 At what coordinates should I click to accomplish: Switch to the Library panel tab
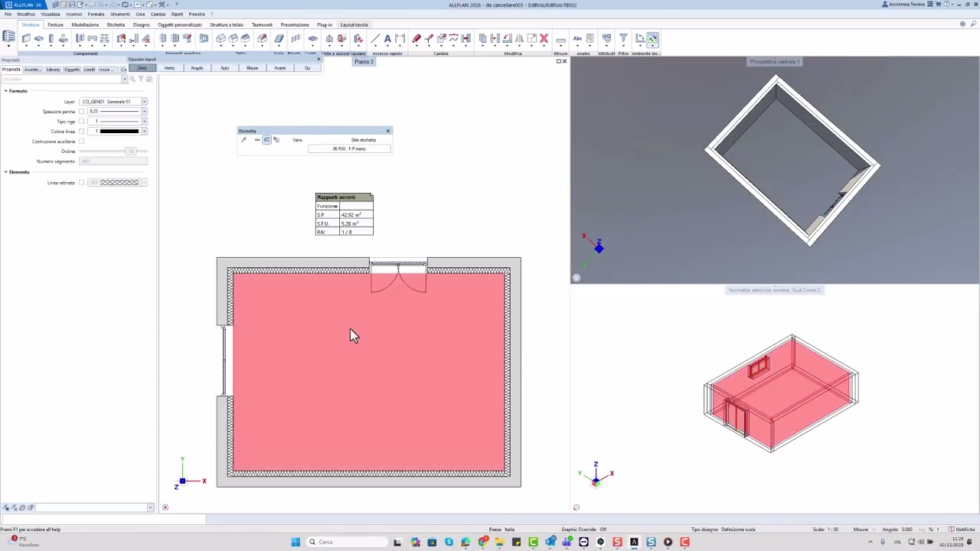click(53, 70)
